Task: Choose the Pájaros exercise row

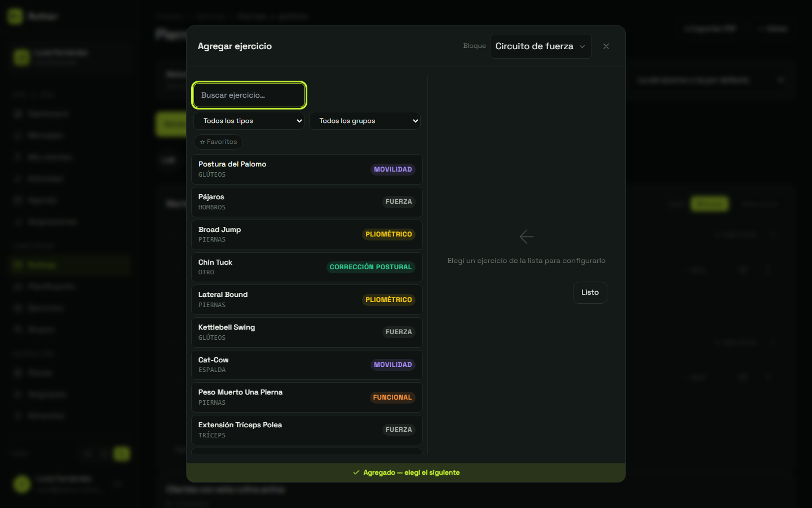Action: (307, 202)
